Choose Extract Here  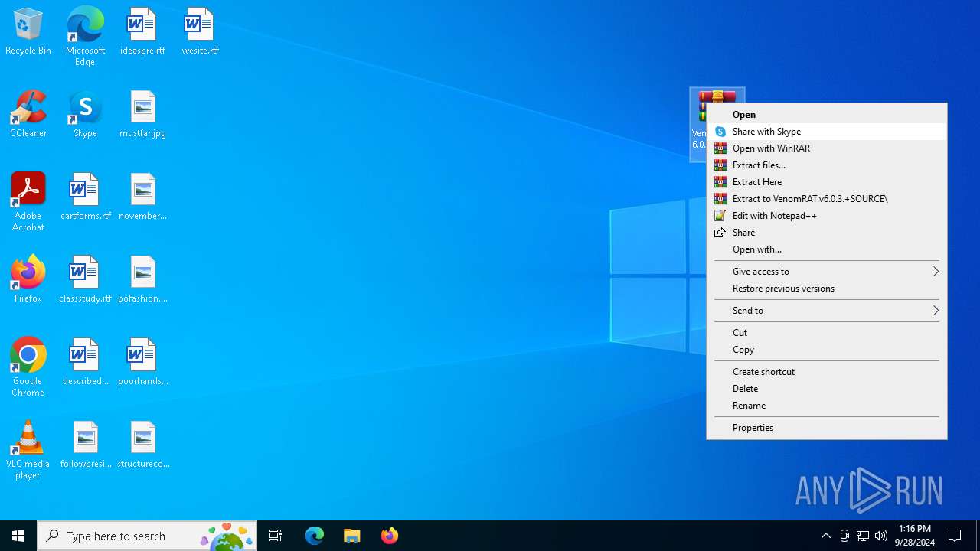pyautogui.click(x=827, y=182)
